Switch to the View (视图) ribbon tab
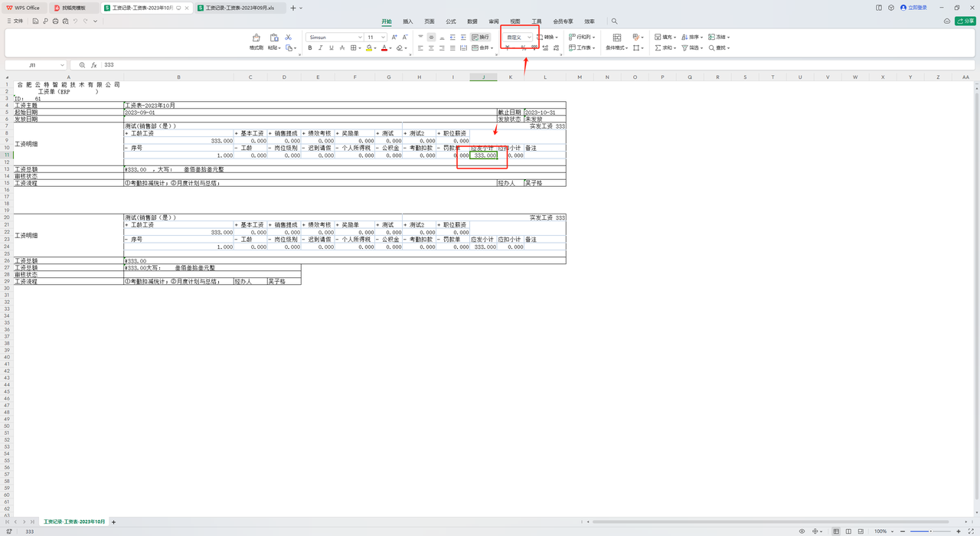Screen dimensions: 980x536 pos(515,21)
